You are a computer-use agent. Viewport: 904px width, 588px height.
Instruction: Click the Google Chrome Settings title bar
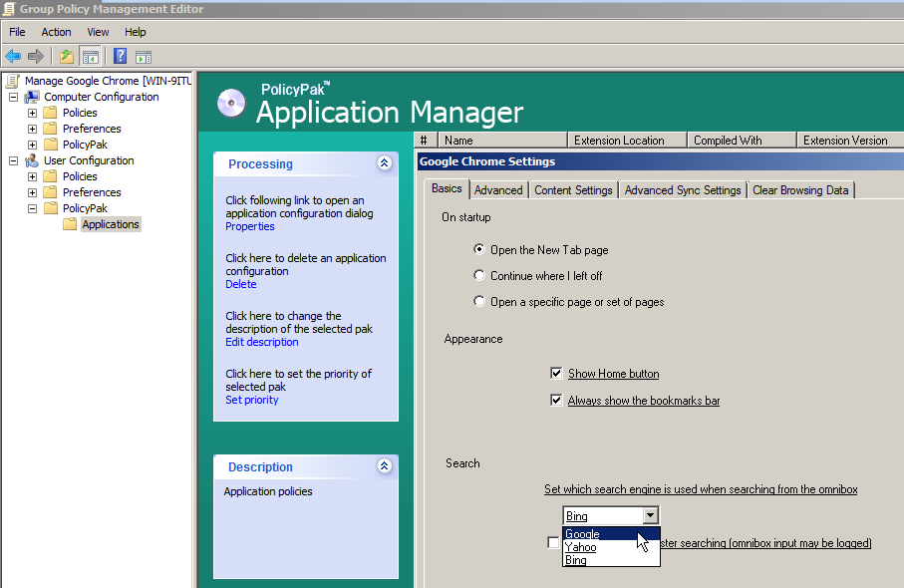pyautogui.click(x=660, y=162)
